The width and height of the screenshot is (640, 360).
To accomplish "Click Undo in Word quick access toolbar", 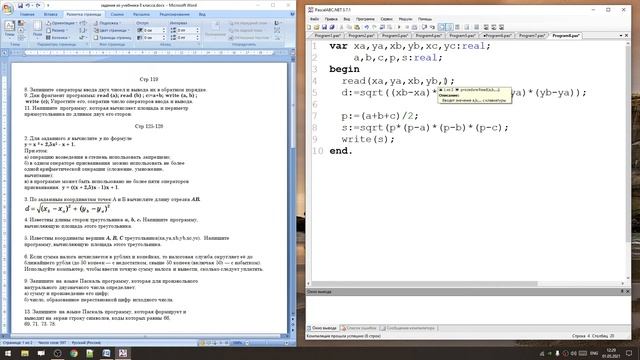I will 28,5.
